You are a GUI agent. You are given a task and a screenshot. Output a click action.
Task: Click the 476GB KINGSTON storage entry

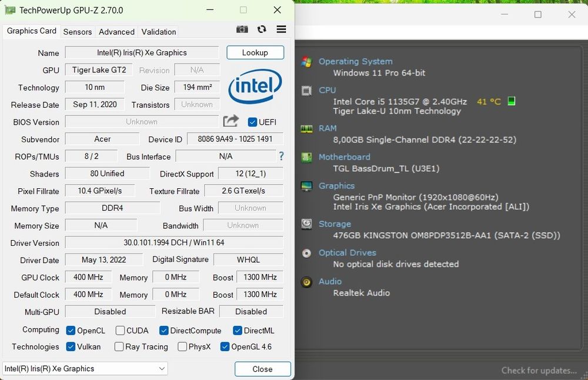point(447,235)
